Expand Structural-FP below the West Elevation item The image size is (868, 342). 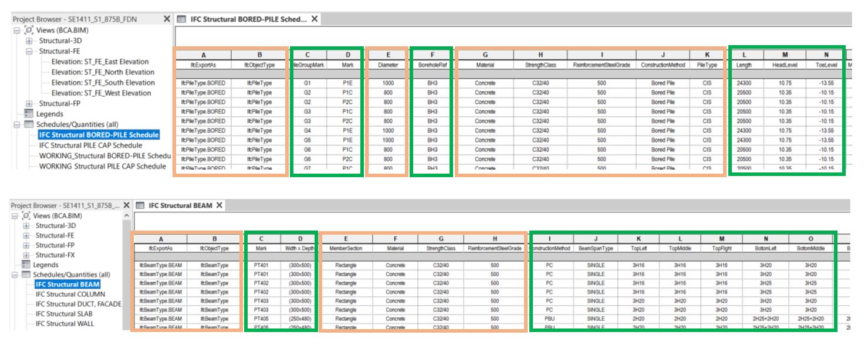tap(29, 104)
